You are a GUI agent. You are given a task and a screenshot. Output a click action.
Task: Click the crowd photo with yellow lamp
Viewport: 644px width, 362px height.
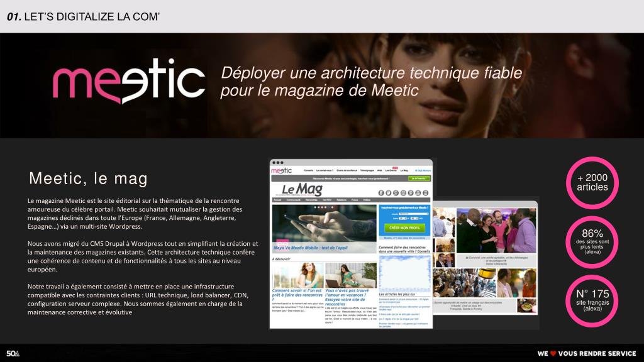tap(465, 283)
